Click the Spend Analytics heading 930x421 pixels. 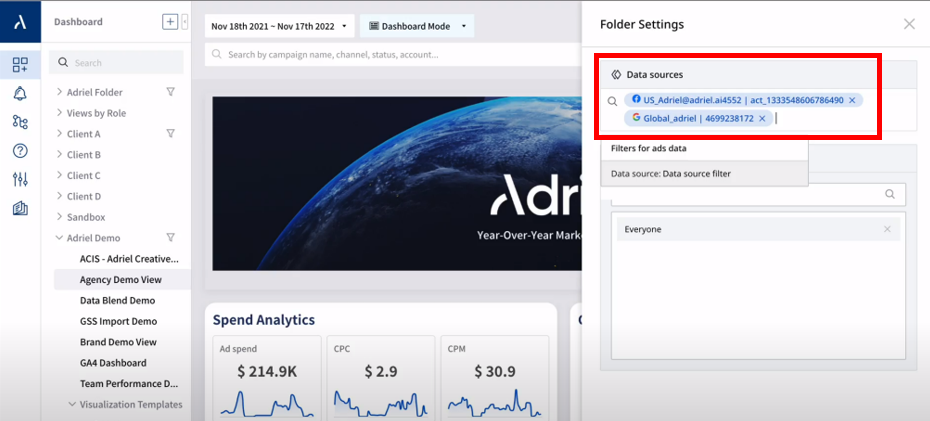point(264,320)
